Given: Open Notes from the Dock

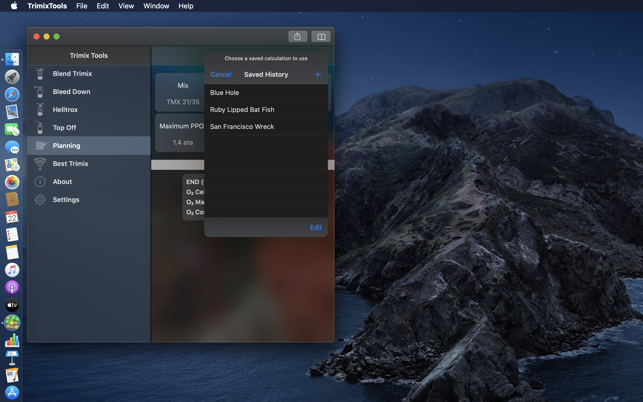Looking at the screenshot, I should tap(12, 252).
